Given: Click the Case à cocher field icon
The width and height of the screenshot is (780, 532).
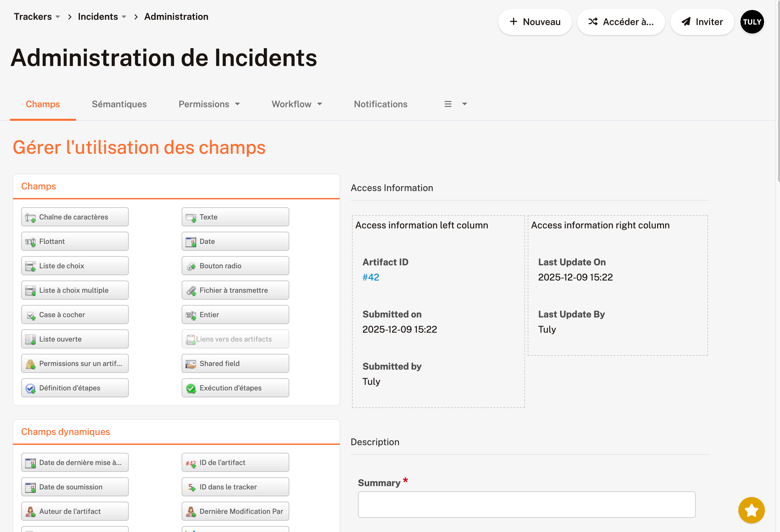Looking at the screenshot, I should pos(30,315).
